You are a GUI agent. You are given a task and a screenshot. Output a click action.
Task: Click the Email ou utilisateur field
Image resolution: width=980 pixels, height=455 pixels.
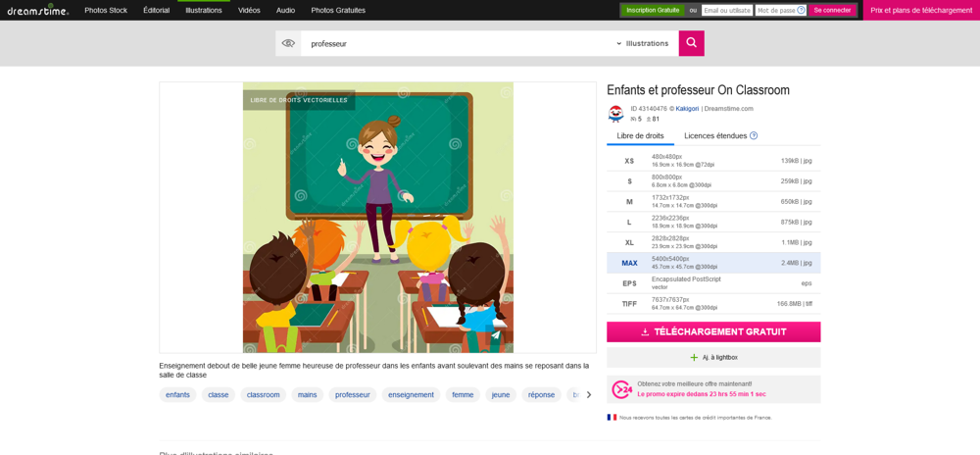coord(727,10)
